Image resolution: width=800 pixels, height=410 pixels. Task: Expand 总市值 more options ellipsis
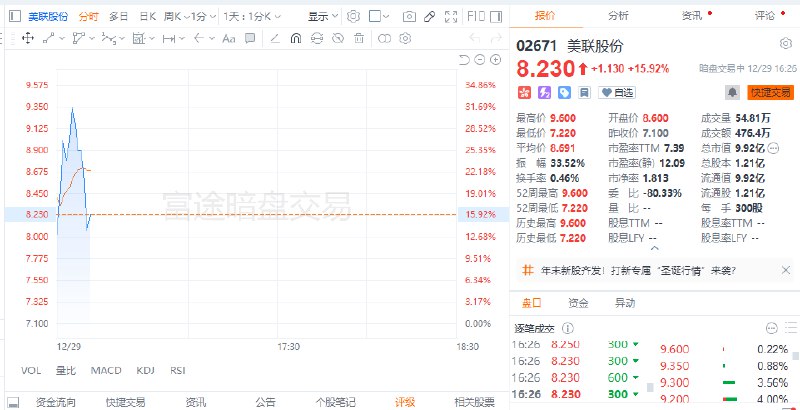click(773, 148)
